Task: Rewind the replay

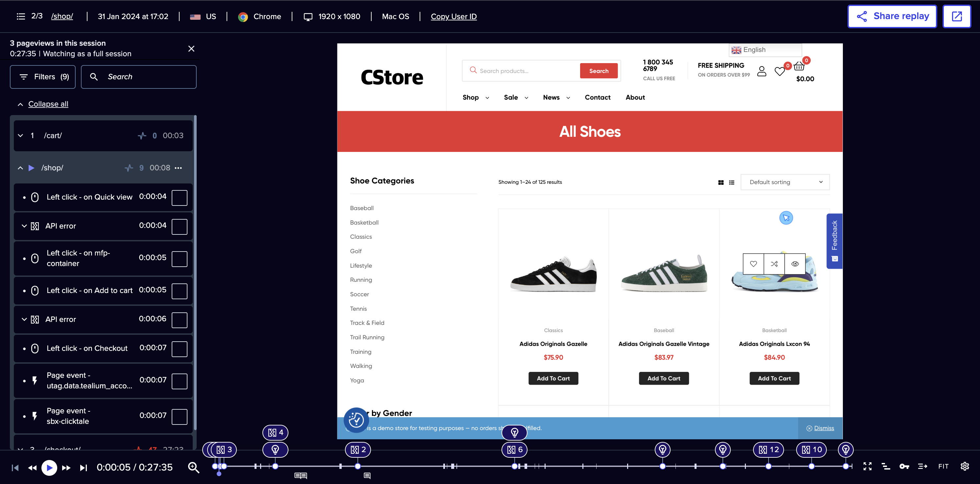Action: [32, 468]
